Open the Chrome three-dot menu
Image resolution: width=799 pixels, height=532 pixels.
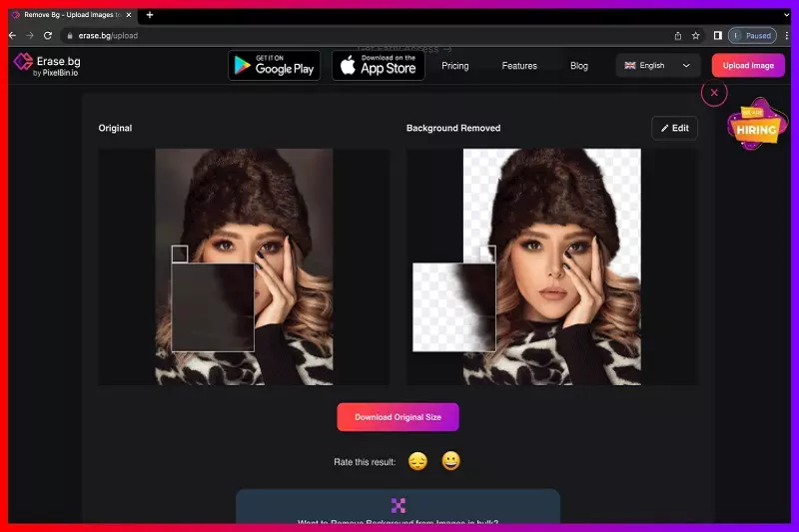[x=787, y=36]
